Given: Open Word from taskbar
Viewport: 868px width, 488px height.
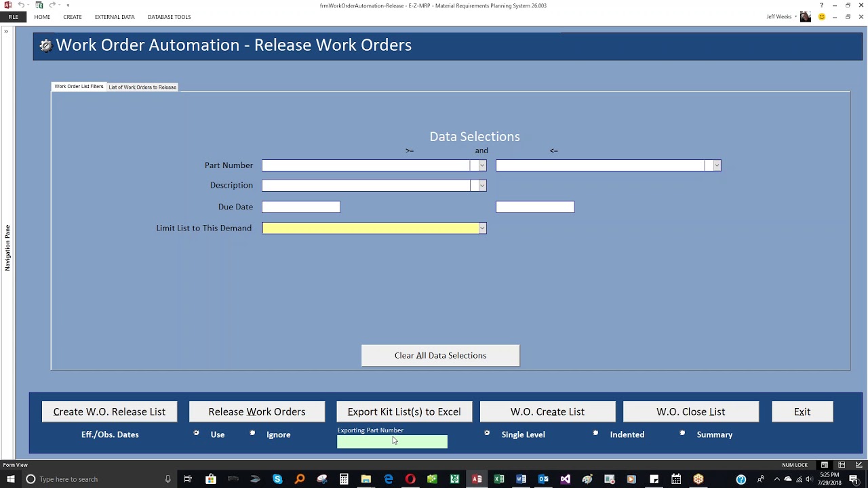Looking at the screenshot, I should point(521,479).
